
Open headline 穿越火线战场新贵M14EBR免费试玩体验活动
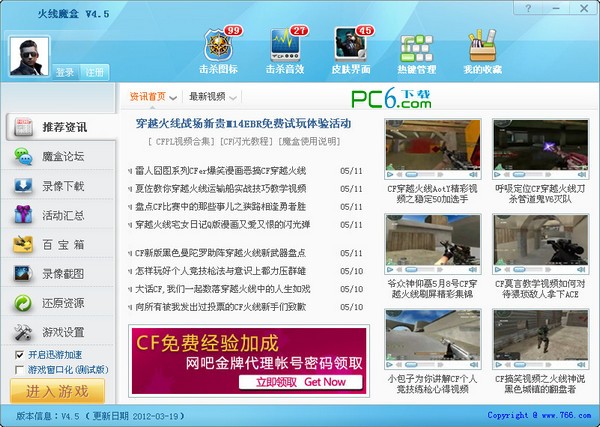[243, 124]
